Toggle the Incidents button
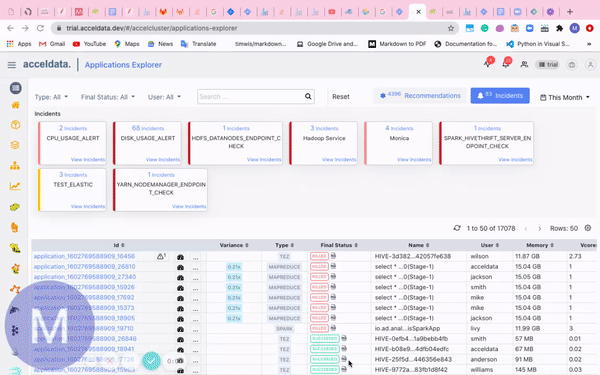The height and width of the screenshot is (375, 600). click(500, 96)
